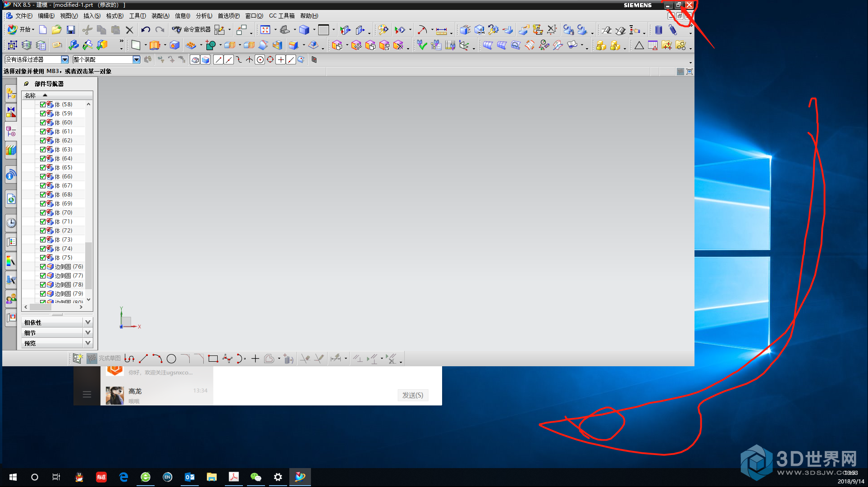Viewport: 868px width, 487px height.
Task: Open the 高龙 chat conversation in WeChat
Action: point(157,395)
